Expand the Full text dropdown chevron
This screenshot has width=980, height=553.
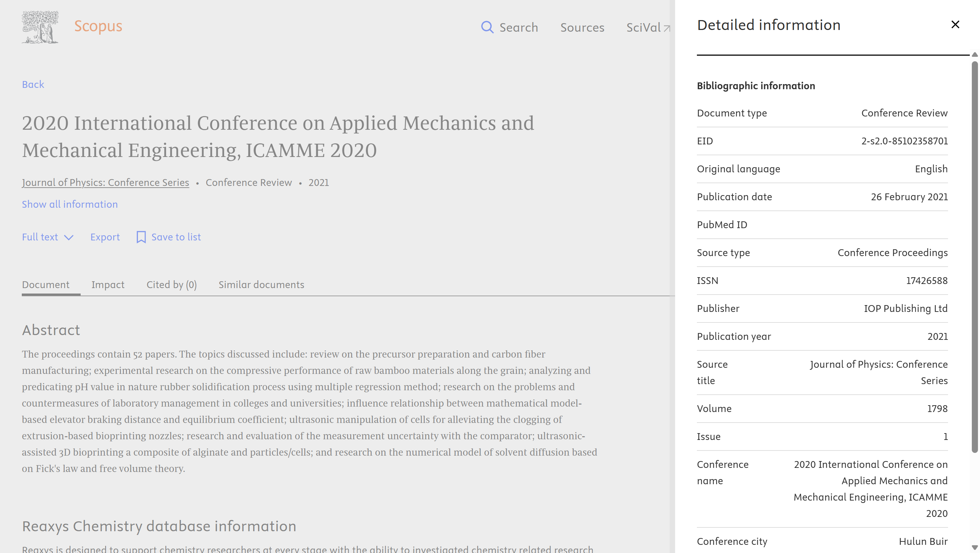click(x=69, y=237)
